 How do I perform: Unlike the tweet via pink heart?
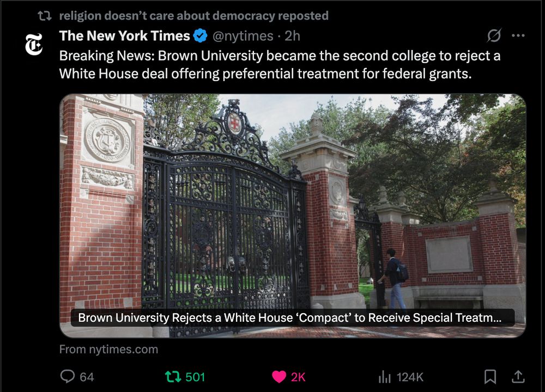[x=278, y=377]
